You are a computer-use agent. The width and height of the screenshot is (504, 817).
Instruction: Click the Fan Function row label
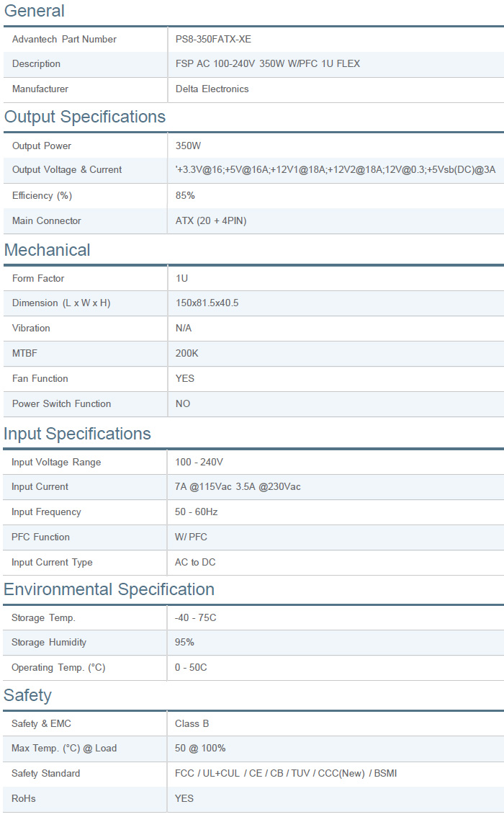click(x=40, y=378)
